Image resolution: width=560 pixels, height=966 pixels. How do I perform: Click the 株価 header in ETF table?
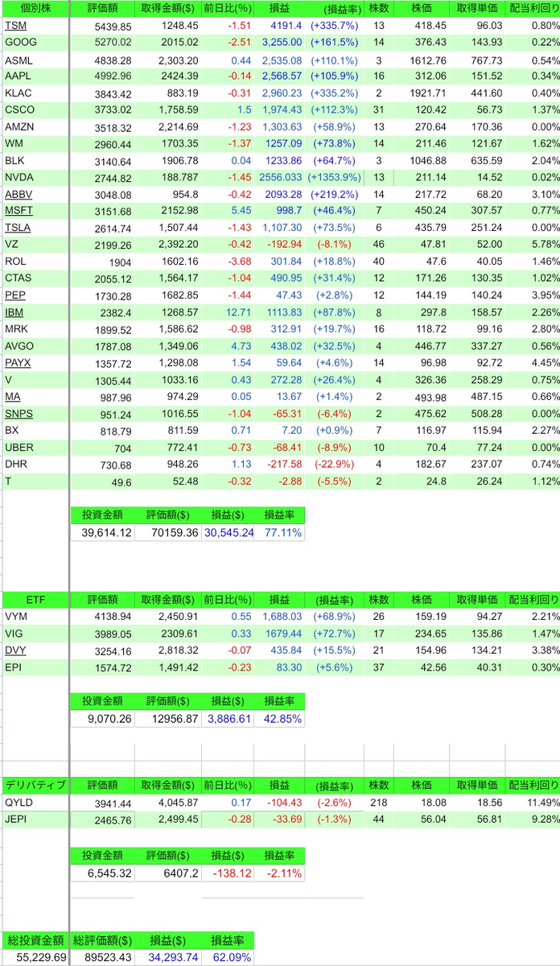pos(422,600)
